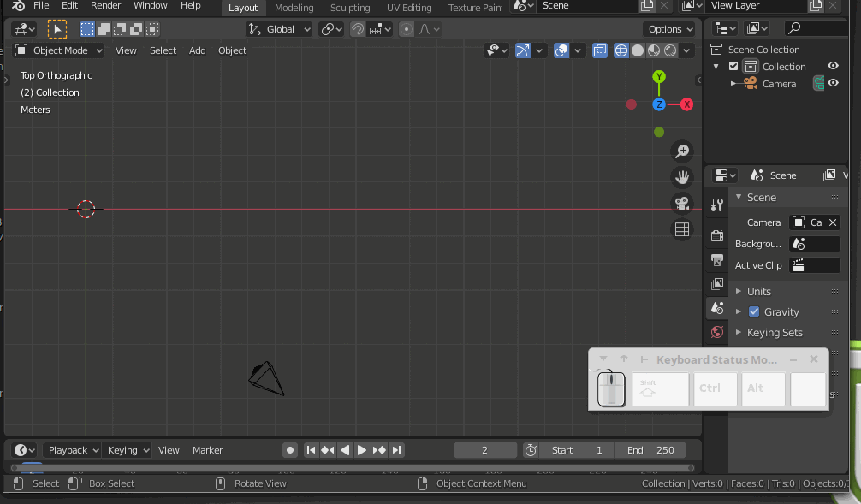This screenshot has height=504, width=861.
Task: Open the Output properties tab
Action: click(x=717, y=258)
